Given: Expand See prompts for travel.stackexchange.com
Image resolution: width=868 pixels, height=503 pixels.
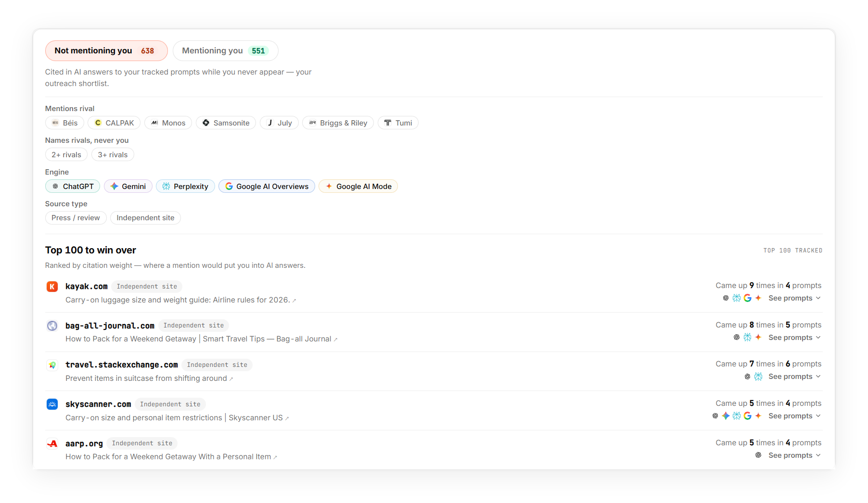Looking at the screenshot, I should point(794,377).
